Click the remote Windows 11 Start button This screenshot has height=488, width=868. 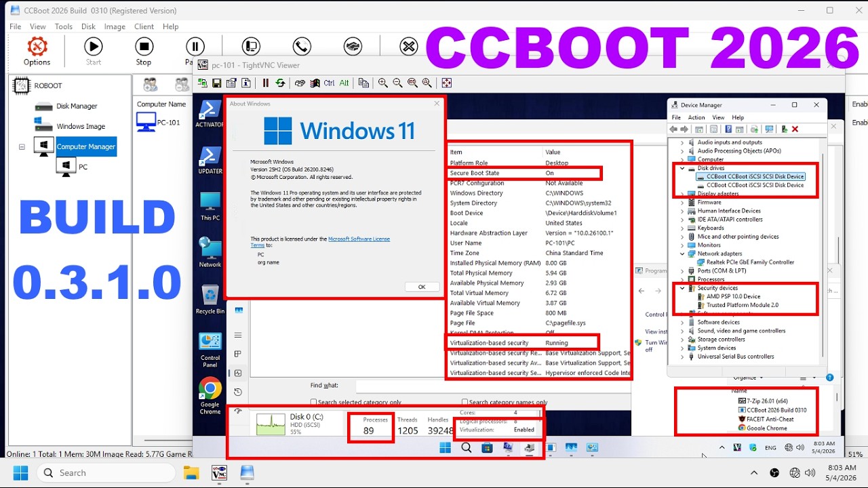tap(445, 447)
